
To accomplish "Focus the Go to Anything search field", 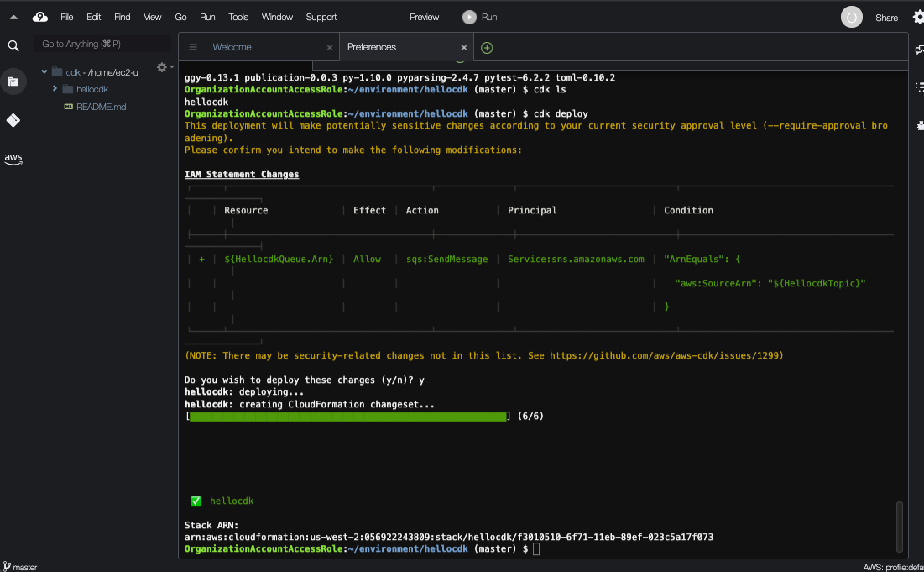I will coord(103,44).
